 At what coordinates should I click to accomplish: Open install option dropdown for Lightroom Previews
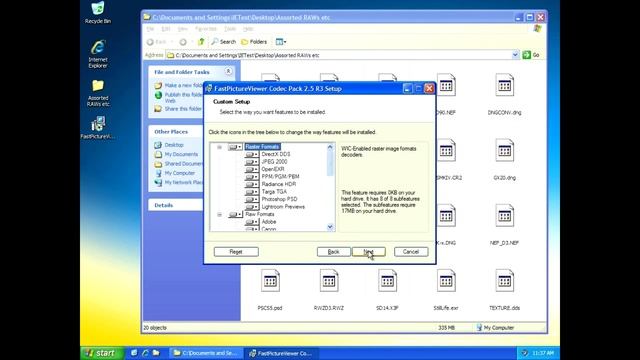coord(251,207)
